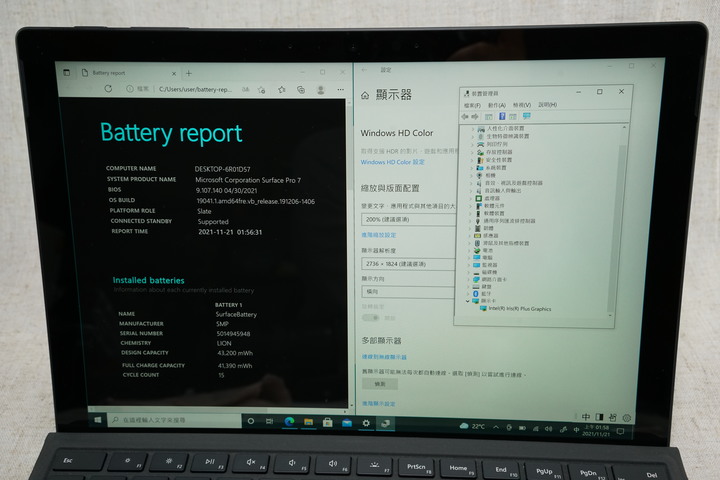Expand the Batteries node in Device Manager

coord(470,251)
